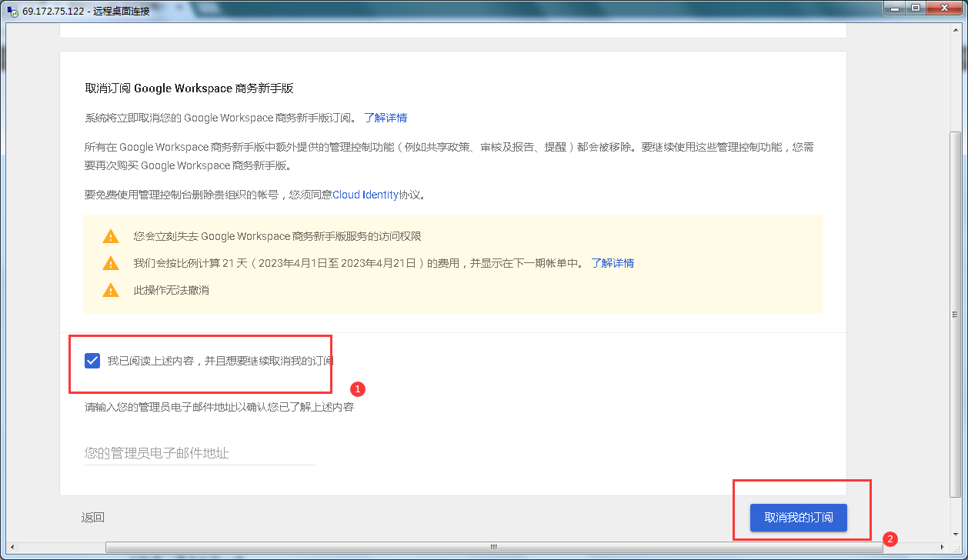Viewport: 968px width, 560px height.
Task: Open the 了解详情 link beside the Workspace cancellation sentence
Action: click(x=386, y=118)
